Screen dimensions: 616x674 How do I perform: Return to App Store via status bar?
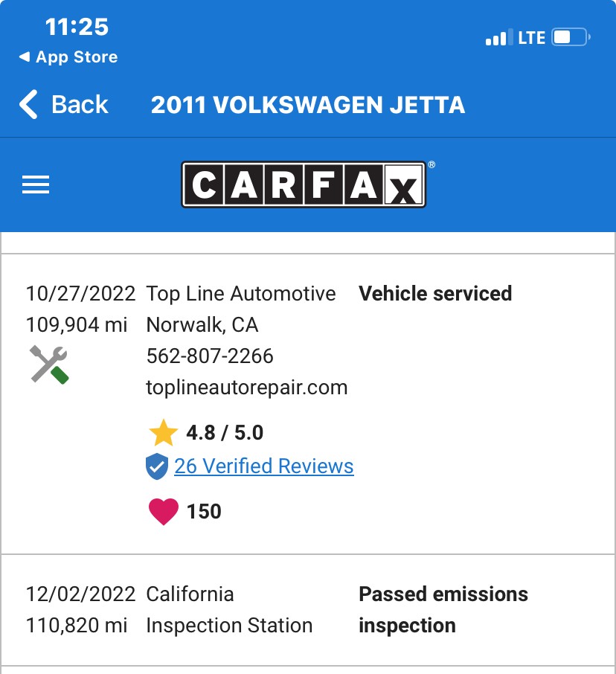[68, 57]
